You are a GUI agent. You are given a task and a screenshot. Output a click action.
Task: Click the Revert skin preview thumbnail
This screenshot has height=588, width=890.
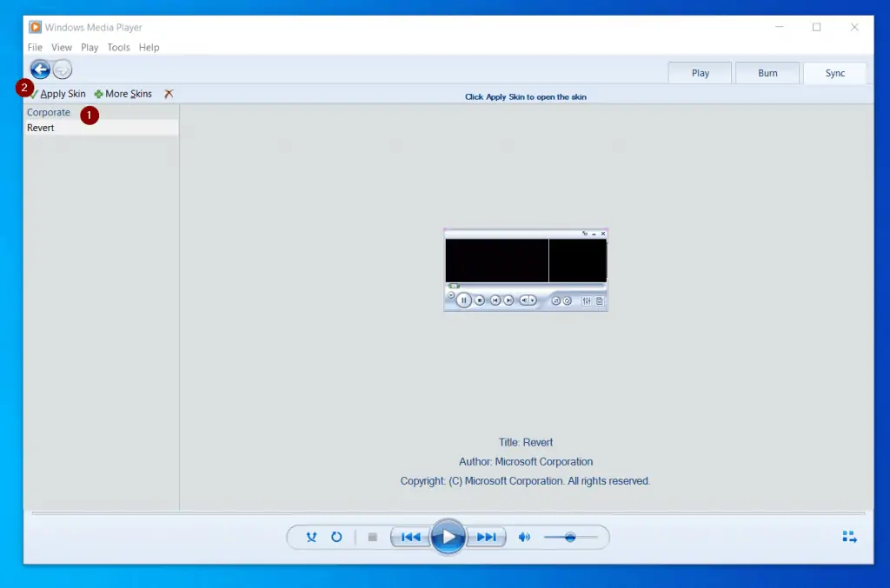coord(526,269)
